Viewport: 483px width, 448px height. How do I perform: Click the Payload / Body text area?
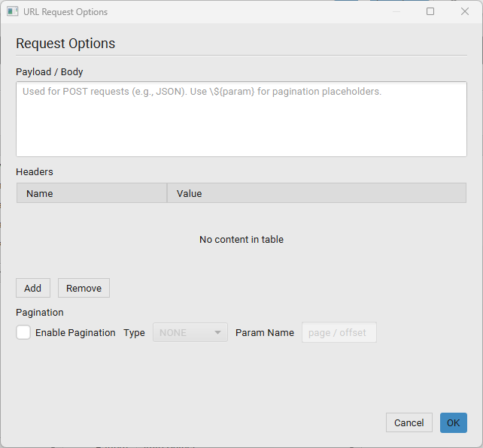[x=241, y=119]
